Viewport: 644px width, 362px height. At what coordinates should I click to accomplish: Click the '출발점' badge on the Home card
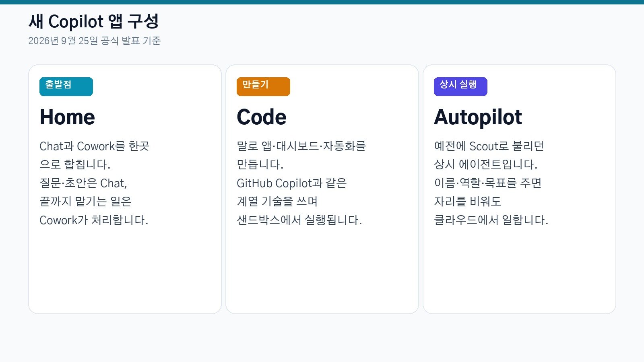click(x=66, y=86)
